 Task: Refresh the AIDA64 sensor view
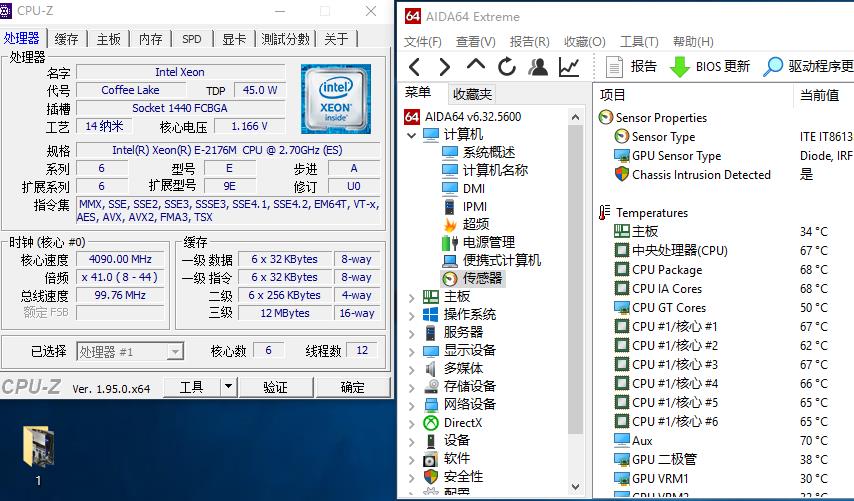tap(507, 67)
